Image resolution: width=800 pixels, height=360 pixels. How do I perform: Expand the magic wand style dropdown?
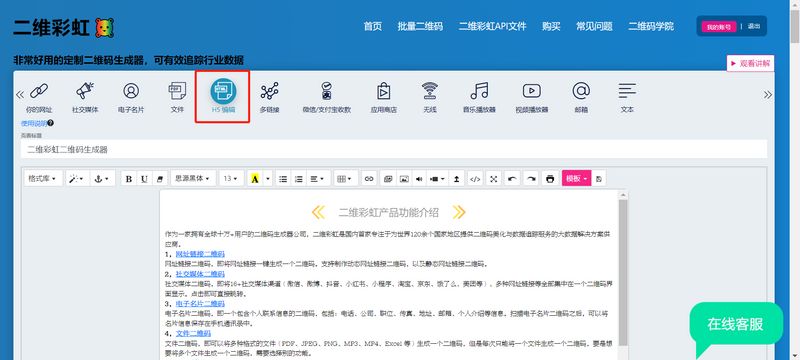tap(78, 178)
